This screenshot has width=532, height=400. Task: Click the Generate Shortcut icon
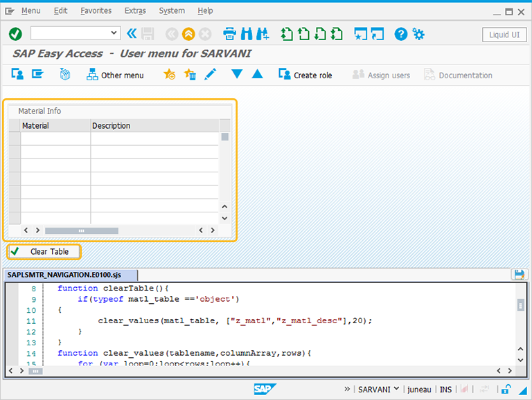point(378,34)
